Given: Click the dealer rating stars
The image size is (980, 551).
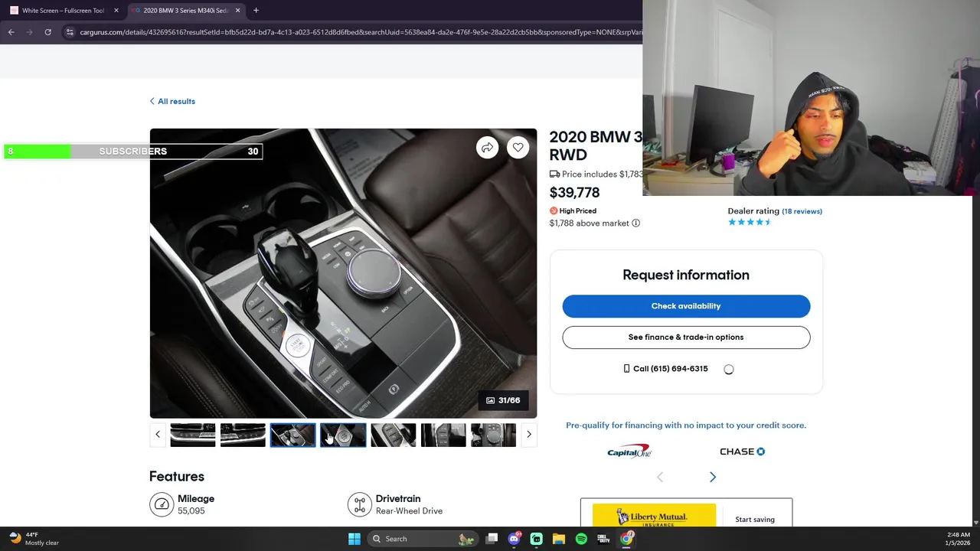Looking at the screenshot, I should 750,222.
